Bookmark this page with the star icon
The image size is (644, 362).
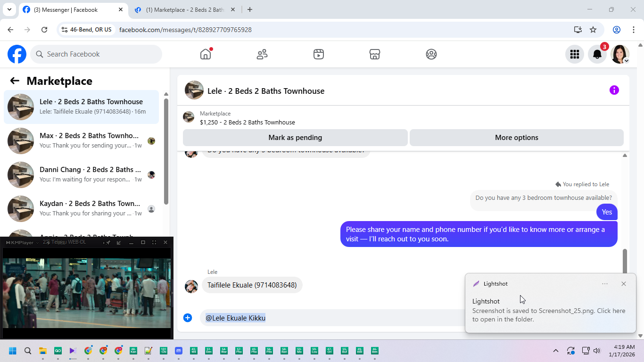pyautogui.click(x=593, y=30)
